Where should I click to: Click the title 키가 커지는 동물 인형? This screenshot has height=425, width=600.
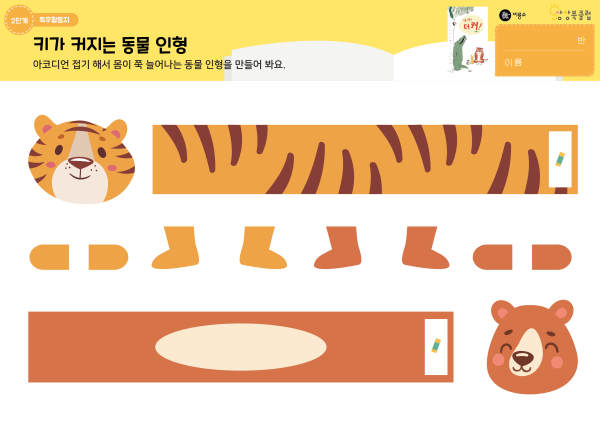pos(110,45)
